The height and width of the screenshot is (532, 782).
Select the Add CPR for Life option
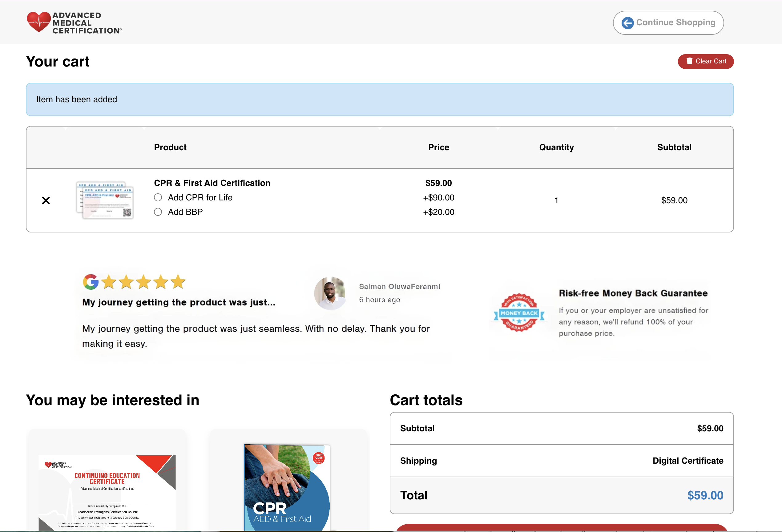158,198
